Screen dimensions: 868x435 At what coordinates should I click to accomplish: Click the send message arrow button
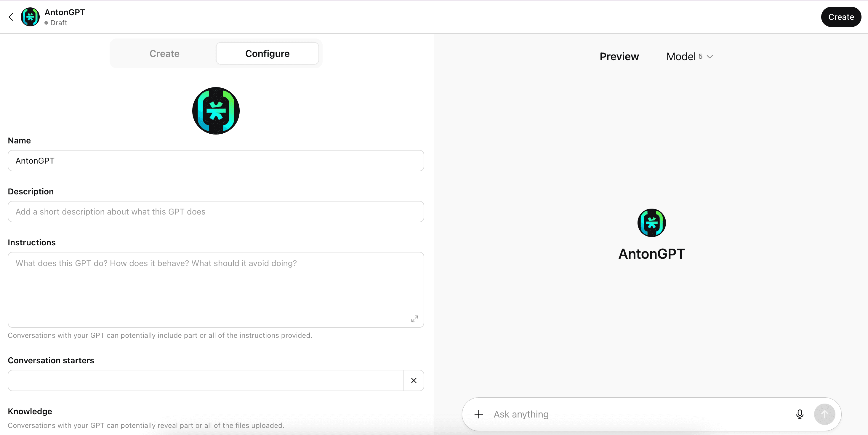824,414
